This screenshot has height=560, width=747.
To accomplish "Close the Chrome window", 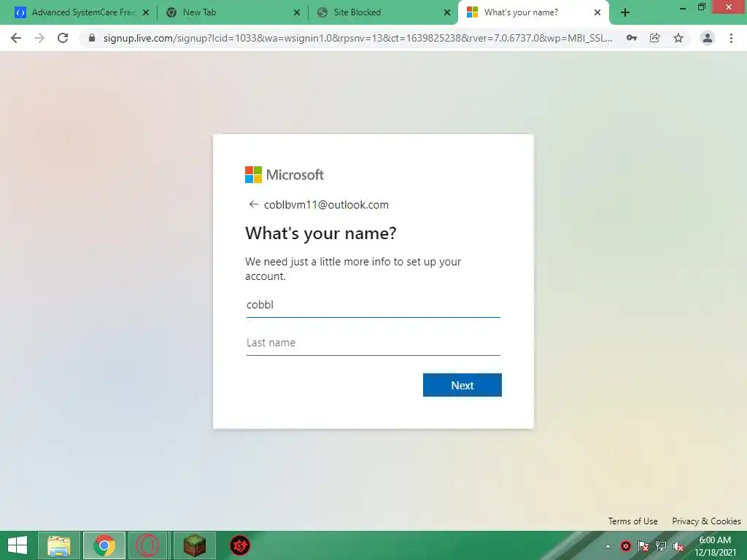I will (x=729, y=7).
